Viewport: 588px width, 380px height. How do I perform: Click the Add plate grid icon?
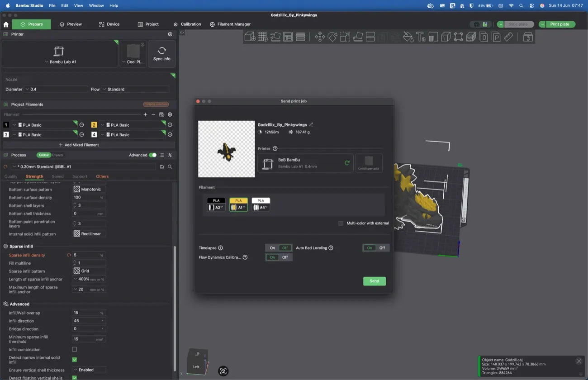click(262, 37)
